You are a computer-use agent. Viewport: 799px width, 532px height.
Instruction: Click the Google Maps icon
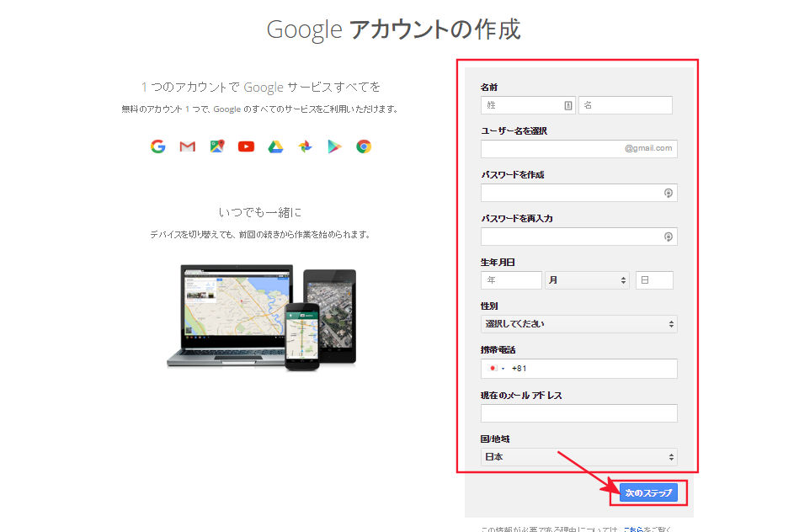click(x=217, y=146)
